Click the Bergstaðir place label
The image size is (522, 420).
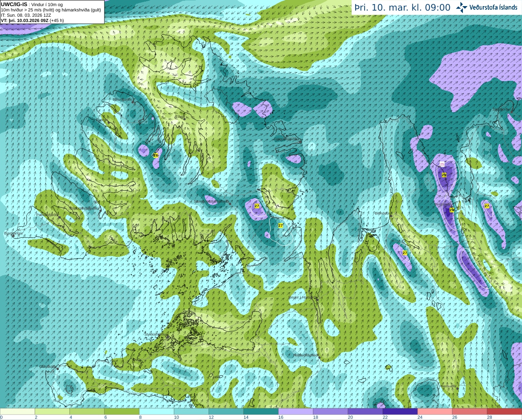[442, 204]
